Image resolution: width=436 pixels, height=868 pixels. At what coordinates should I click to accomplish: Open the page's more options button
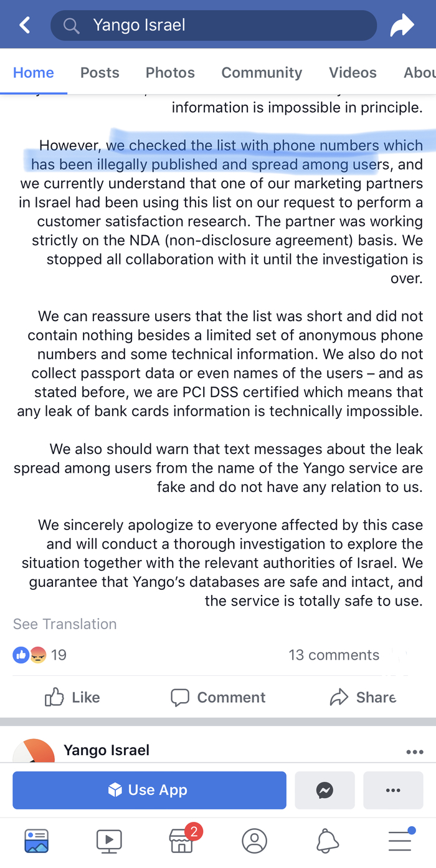coord(393,790)
